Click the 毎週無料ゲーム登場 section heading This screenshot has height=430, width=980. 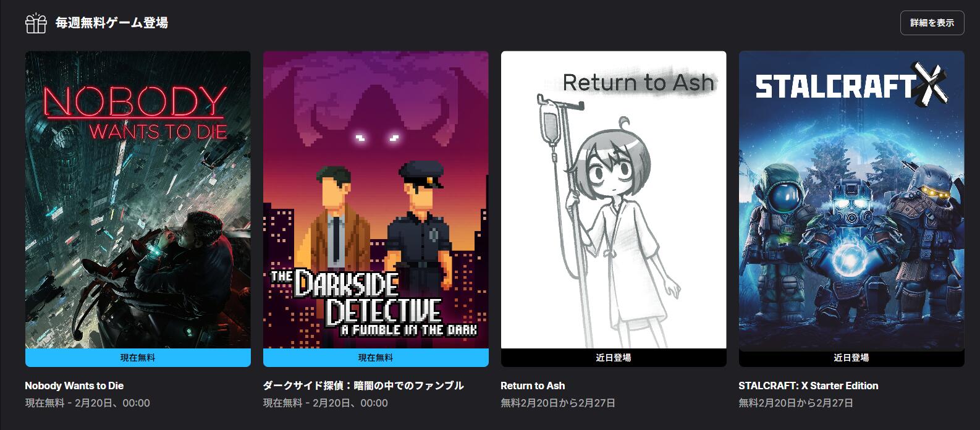pos(112,23)
